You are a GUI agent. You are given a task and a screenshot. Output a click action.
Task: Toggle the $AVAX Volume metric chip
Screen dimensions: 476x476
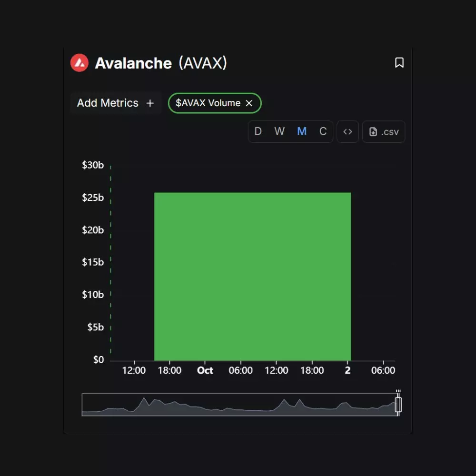208,103
